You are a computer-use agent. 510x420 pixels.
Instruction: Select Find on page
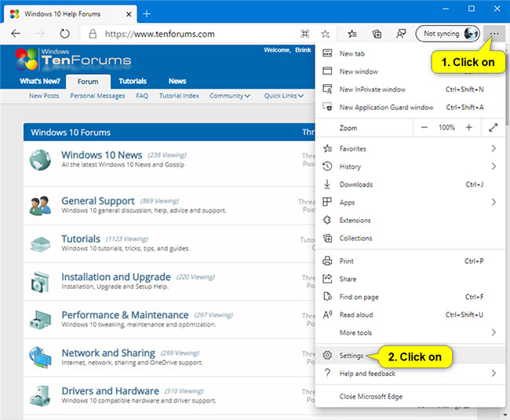410,297
